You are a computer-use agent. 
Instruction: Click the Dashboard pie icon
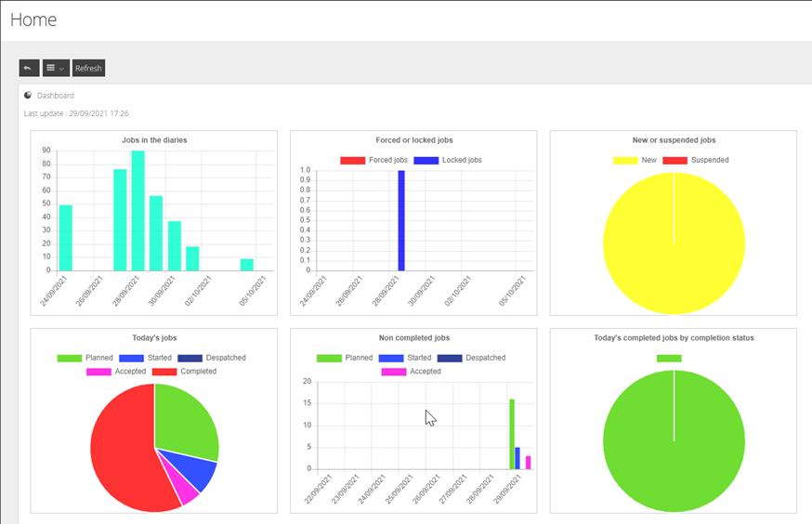click(x=28, y=96)
